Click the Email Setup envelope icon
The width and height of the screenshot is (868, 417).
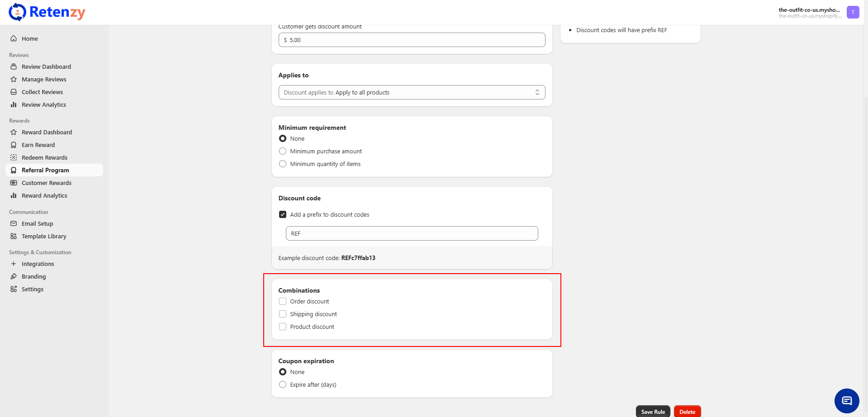pos(14,224)
